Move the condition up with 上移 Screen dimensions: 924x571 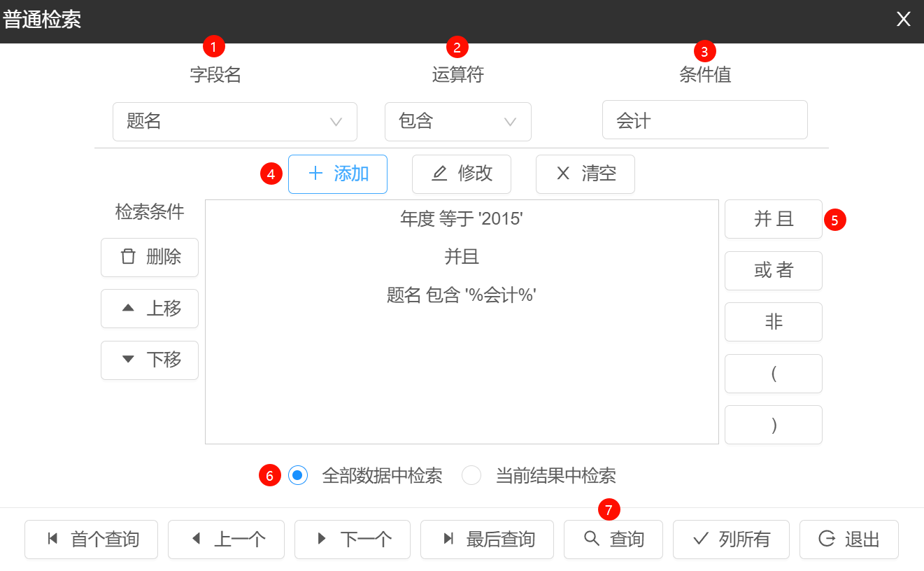[x=150, y=308]
